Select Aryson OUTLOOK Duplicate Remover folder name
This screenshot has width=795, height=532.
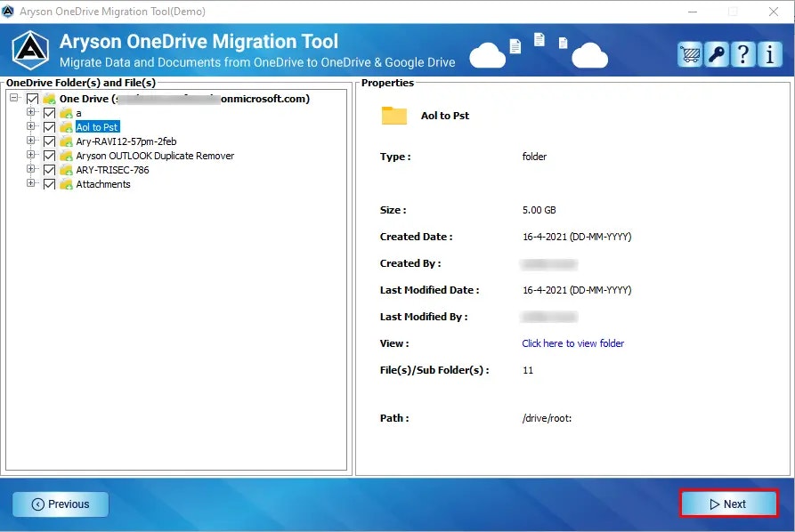[155, 156]
